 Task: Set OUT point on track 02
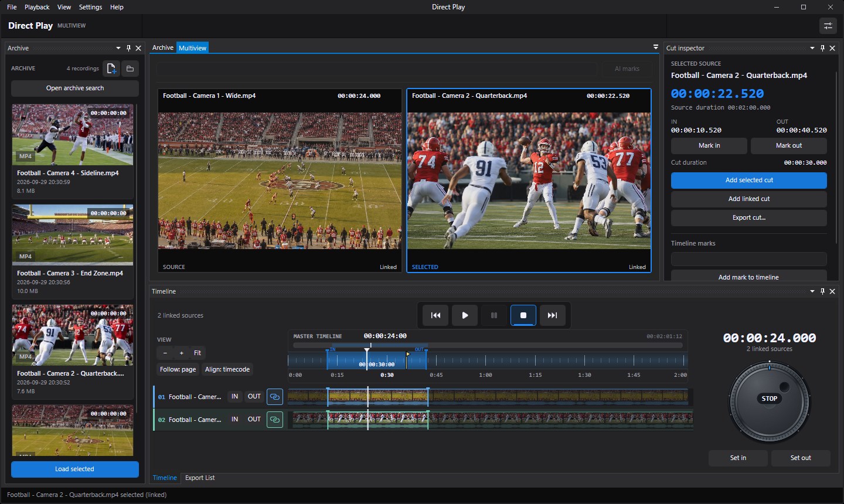[x=254, y=420]
